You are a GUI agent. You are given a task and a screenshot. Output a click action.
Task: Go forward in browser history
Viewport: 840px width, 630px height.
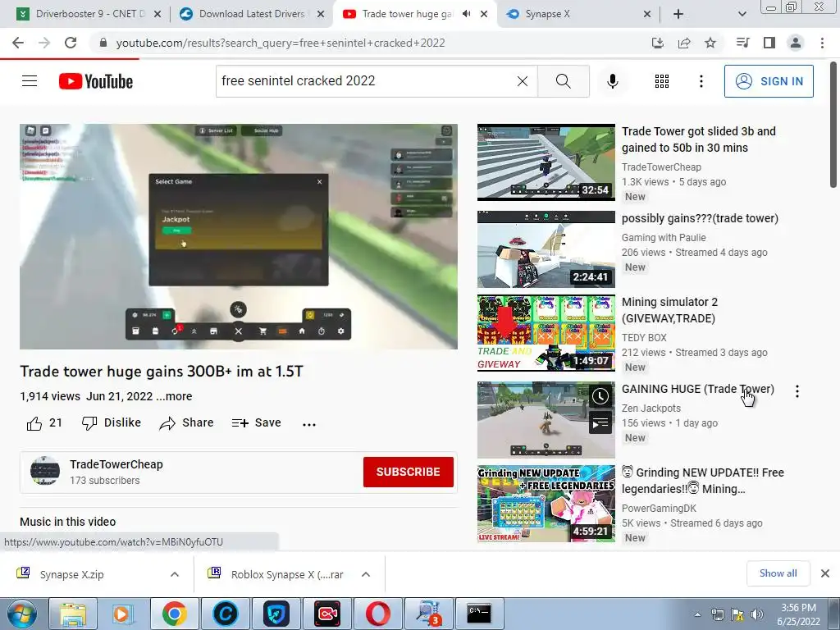point(44,43)
